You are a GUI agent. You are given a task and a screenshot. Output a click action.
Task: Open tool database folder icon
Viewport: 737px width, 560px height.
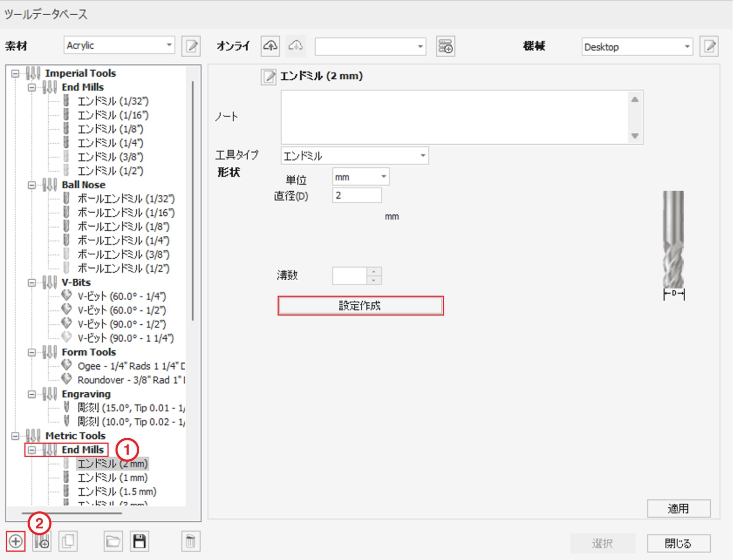[113, 541]
